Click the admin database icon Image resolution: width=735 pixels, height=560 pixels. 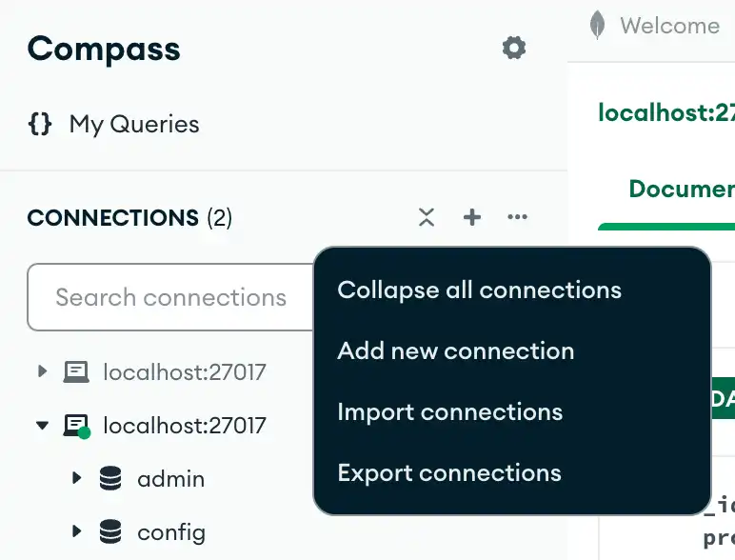(110, 478)
